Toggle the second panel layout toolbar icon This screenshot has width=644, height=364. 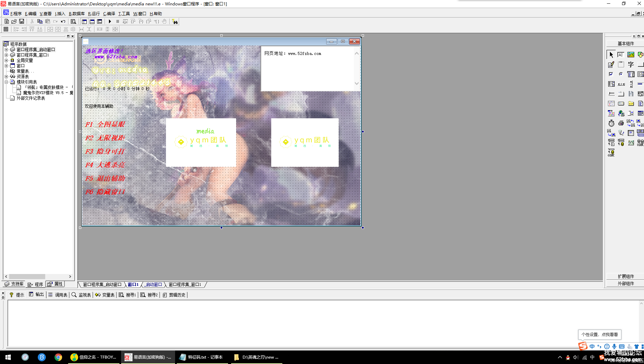click(92, 21)
